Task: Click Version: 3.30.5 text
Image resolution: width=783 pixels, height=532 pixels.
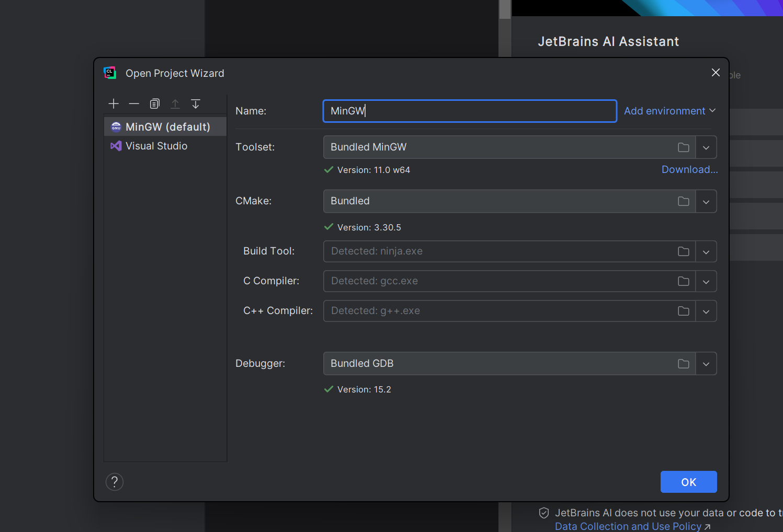Action: (369, 227)
